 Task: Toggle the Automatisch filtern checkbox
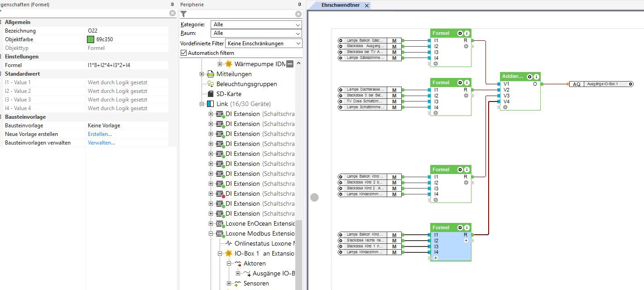(183, 53)
